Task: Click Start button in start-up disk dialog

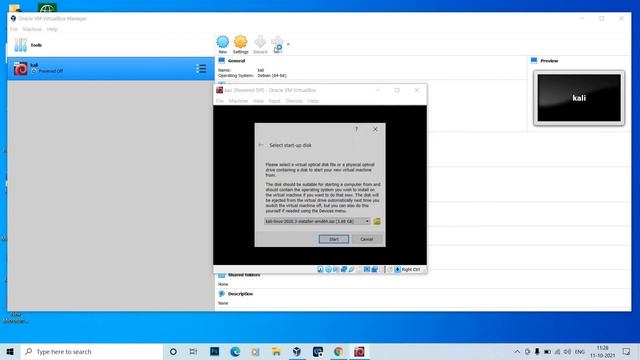Action: [x=333, y=239]
